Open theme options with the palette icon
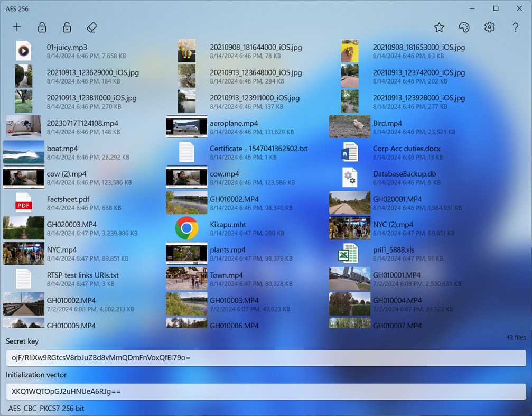532x416 pixels. 464,27
